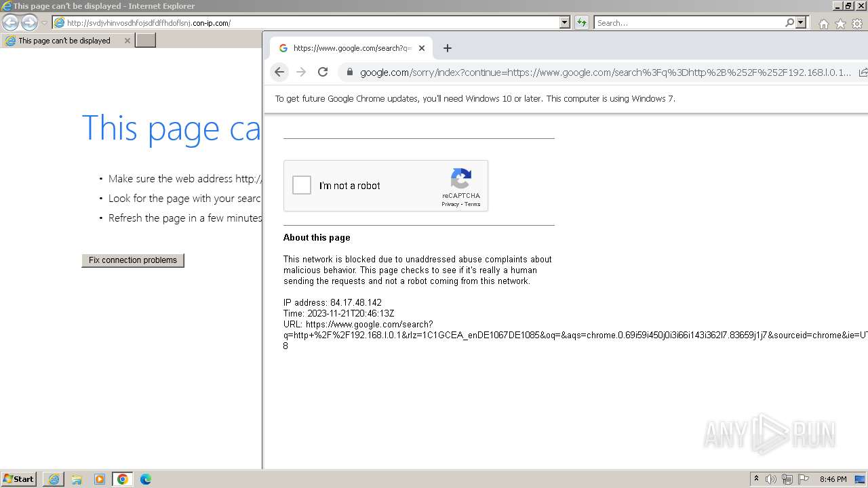Open the IE favorites star icon
The width and height of the screenshot is (868, 488).
coord(840,24)
